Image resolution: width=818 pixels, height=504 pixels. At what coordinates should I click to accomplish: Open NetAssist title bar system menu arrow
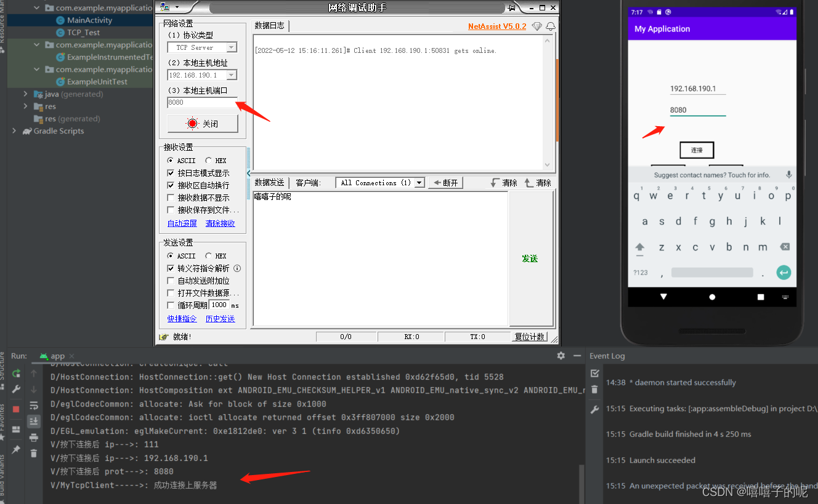click(x=177, y=7)
